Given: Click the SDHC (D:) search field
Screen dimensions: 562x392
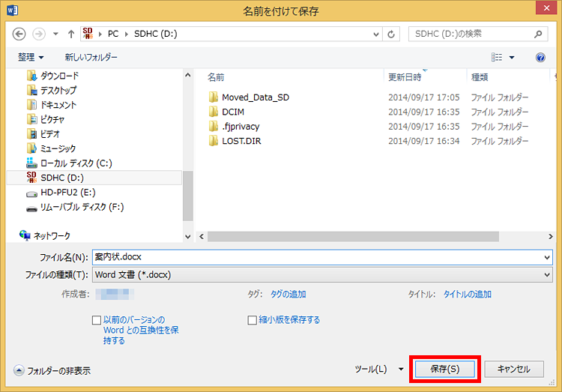Looking at the screenshot, I should pyautogui.click(x=472, y=34).
